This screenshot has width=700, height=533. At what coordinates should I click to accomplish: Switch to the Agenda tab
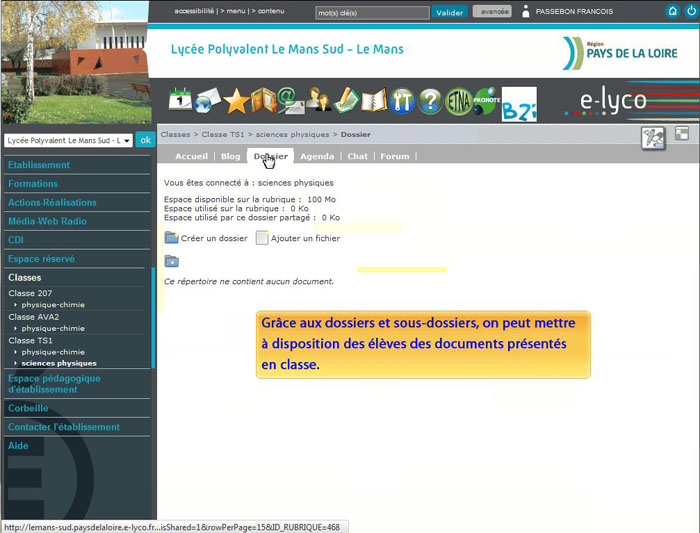pos(317,156)
